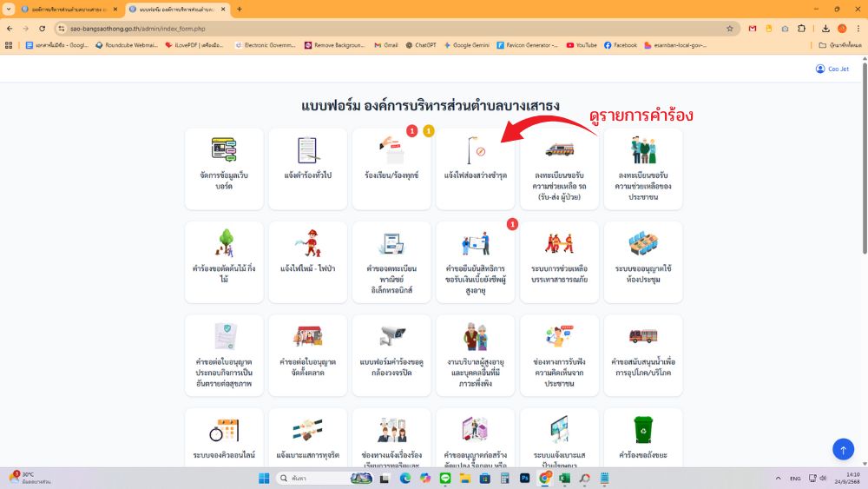Bookmark this page with the star icon

730,28
